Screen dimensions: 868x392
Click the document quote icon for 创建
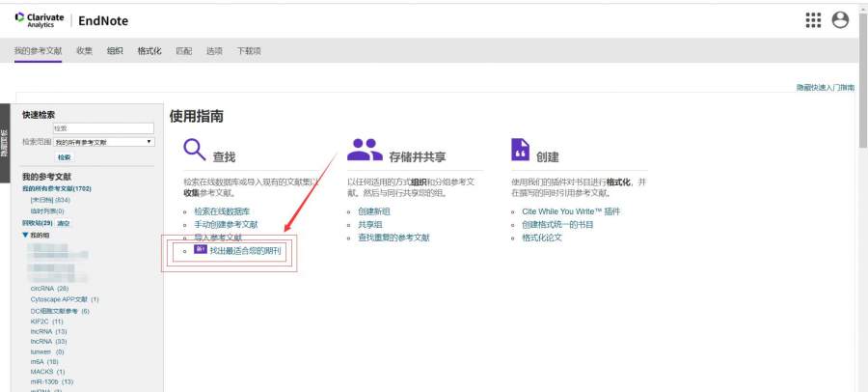520,150
